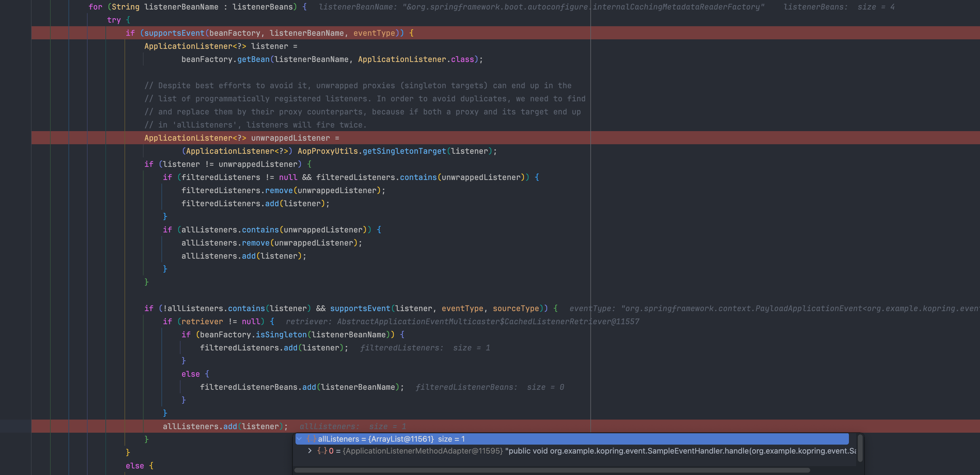
Task: Click the retriever CachedListenerRetriever@11557 inline value
Action: [462, 321]
